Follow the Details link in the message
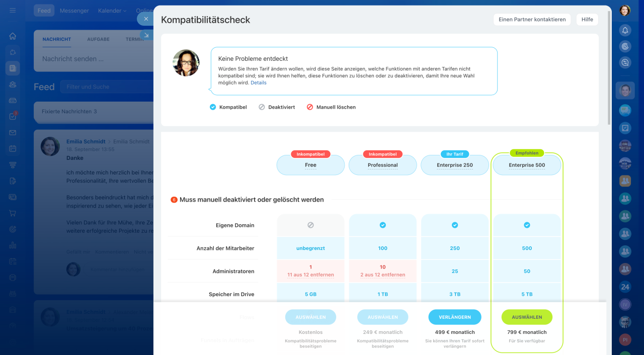Screen dimensions: 644x355 pyautogui.click(x=259, y=82)
